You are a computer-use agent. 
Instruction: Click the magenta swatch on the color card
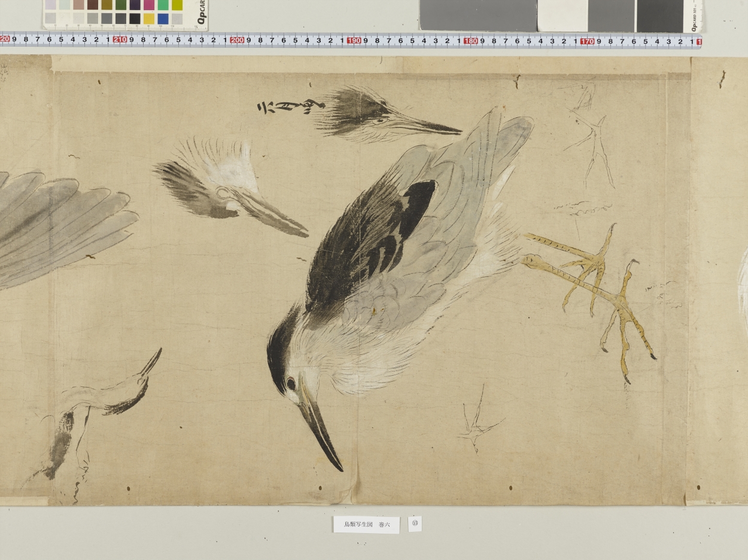tap(148, 5)
